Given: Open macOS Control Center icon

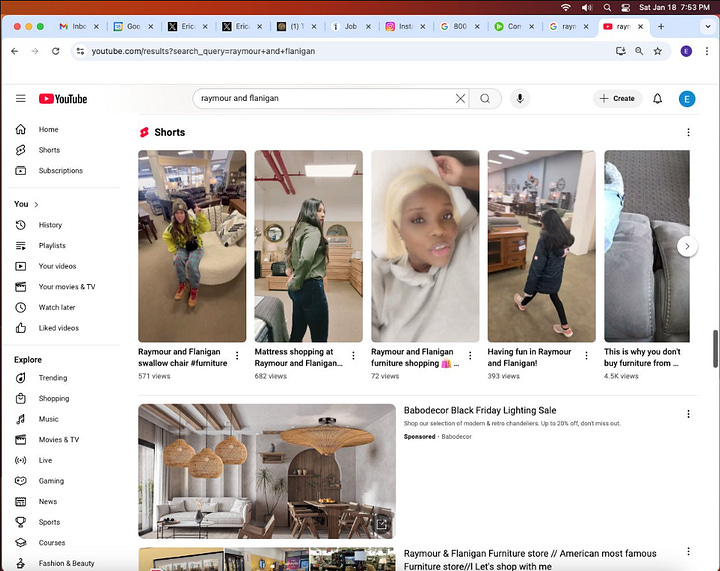Looking at the screenshot, I should 625,7.
